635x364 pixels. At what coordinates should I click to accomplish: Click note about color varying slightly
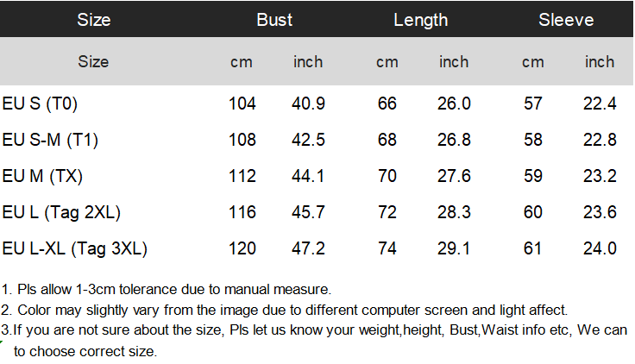[285, 311]
